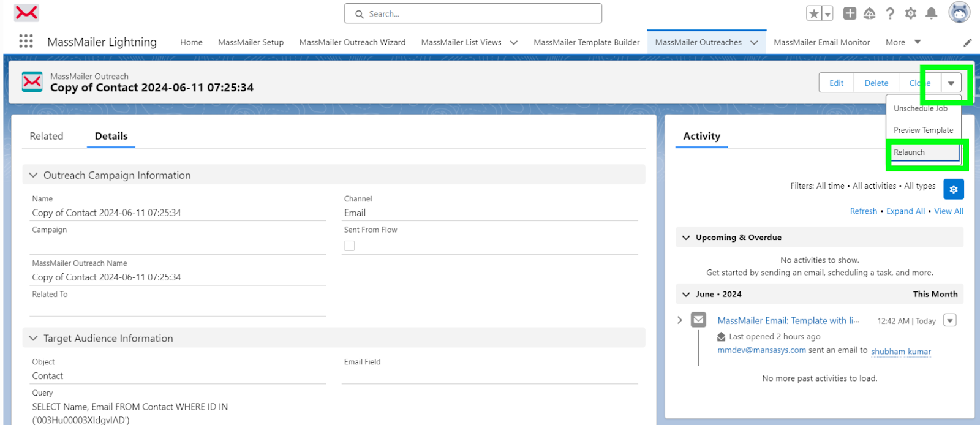980x425 pixels.
Task: Choose Preview Template from the menu
Action: coord(923,130)
